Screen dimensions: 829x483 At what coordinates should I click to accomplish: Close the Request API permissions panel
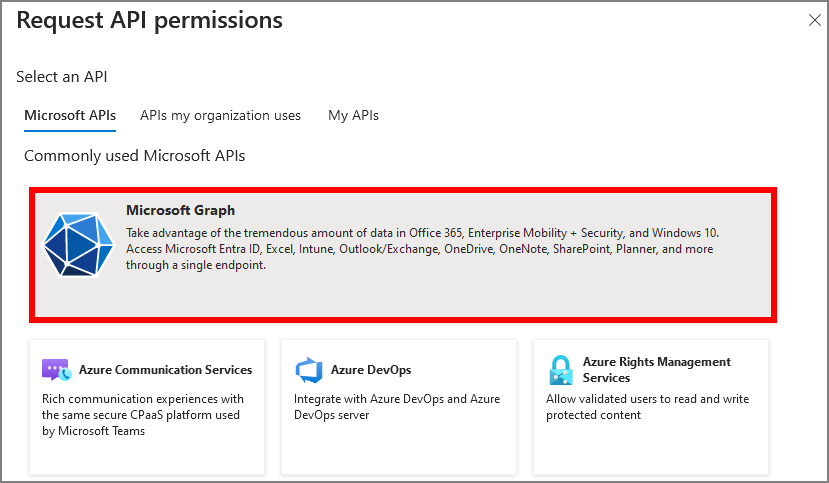(x=814, y=20)
